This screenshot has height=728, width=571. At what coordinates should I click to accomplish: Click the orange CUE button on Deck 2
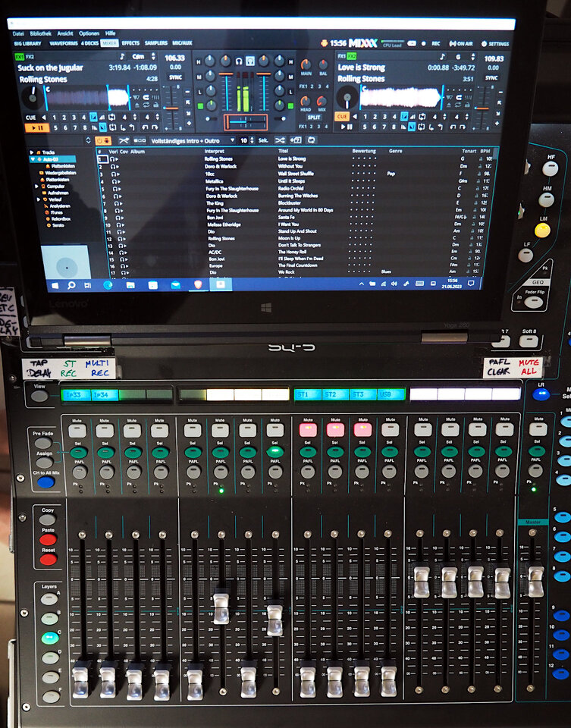(x=342, y=117)
